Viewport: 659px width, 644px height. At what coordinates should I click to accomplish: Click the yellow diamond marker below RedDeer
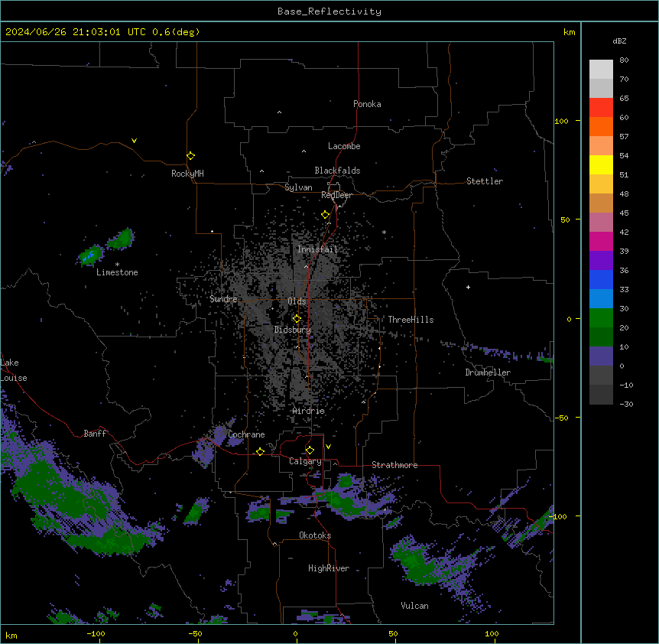pyautogui.click(x=325, y=215)
